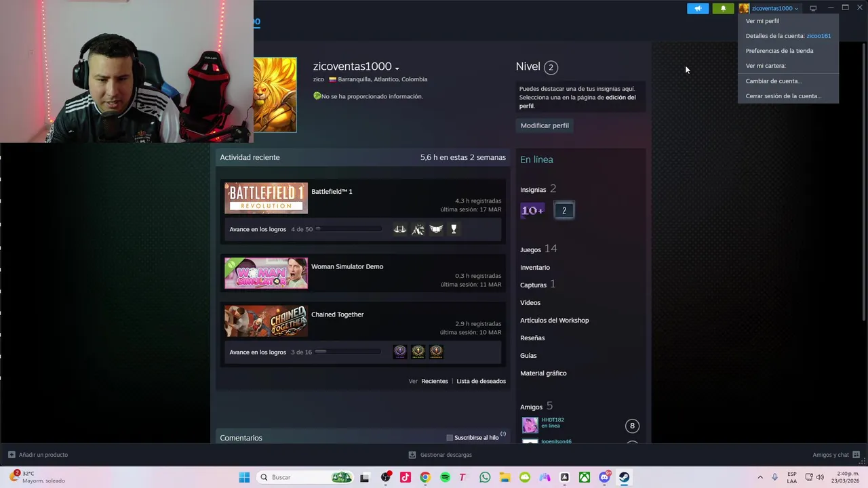Open the volume control in system tray
Viewport: 868px width, 488px height.
820,477
